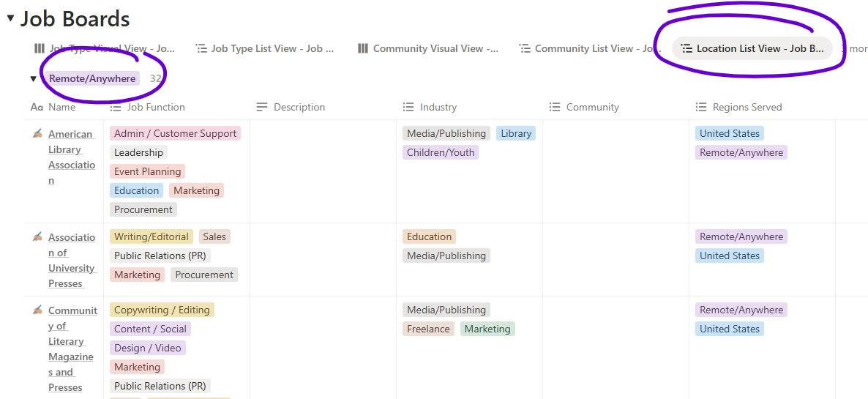The width and height of the screenshot is (868, 399).
Task: Click multi-select icon in Job Function header
Action: (116, 107)
